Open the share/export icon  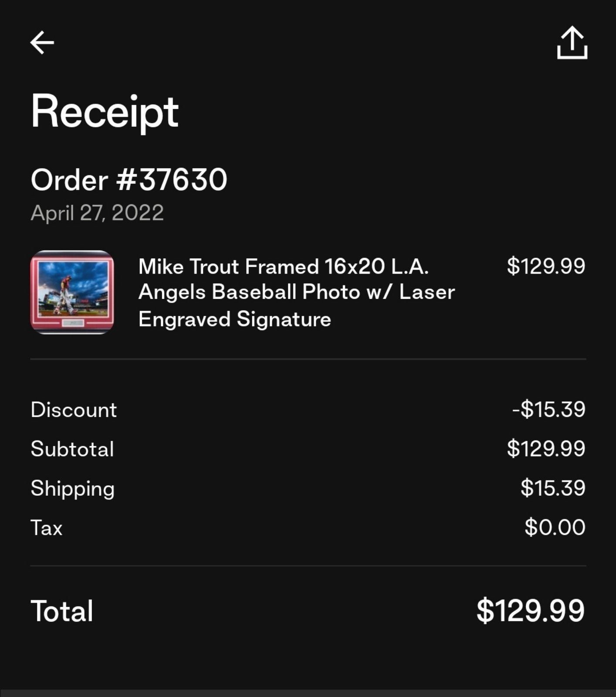(572, 43)
